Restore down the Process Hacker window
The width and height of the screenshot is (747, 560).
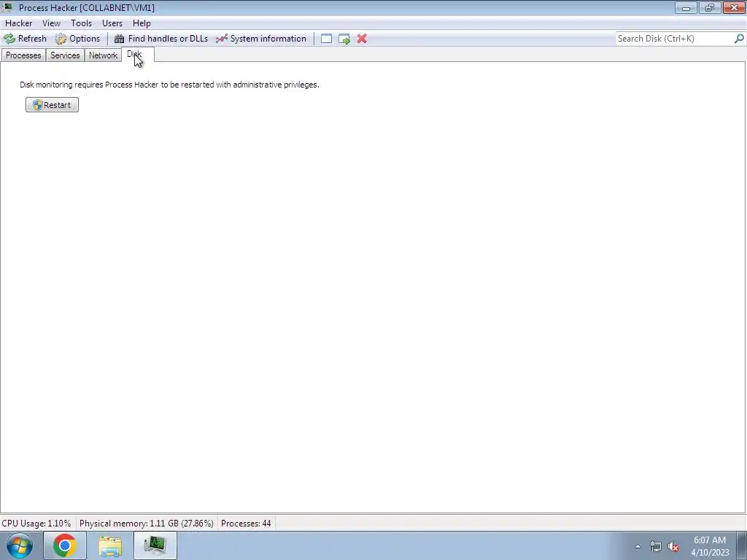(x=710, y=7)
